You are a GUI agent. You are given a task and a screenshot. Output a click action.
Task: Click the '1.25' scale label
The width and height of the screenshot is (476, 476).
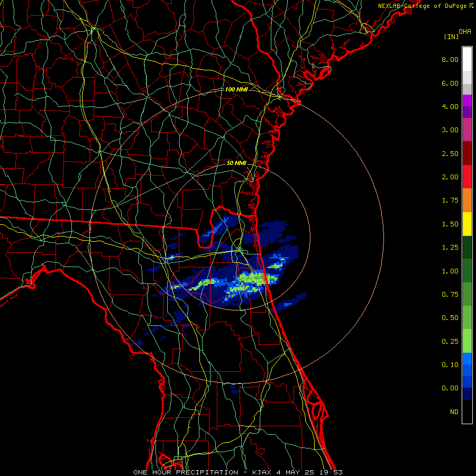point(450,248)
